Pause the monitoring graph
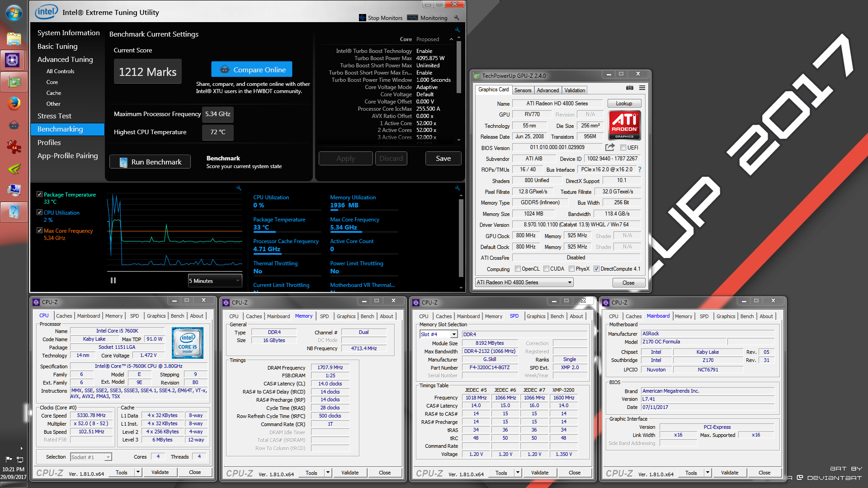Screen dimensions: 868x488 point(113,281)
